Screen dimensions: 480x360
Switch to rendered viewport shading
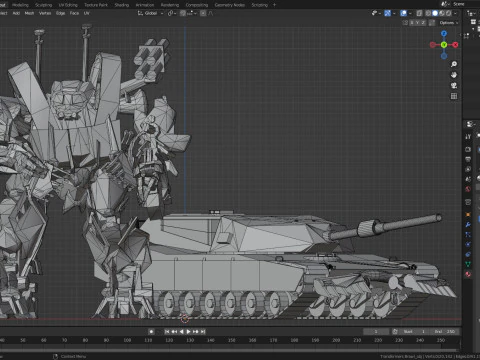tap(449, 13)
